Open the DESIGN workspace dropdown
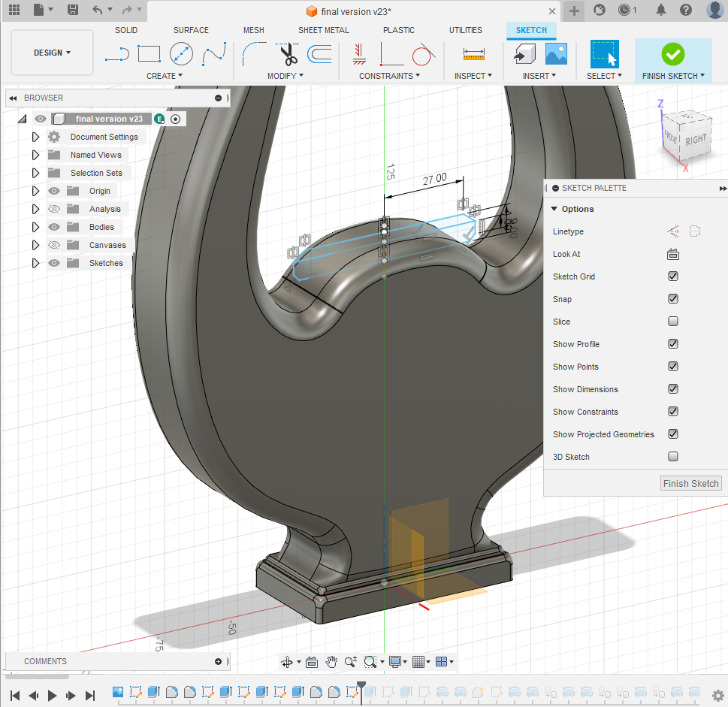Screen dimensions: 728x707 pyautogui.click(x=53, y=53)
